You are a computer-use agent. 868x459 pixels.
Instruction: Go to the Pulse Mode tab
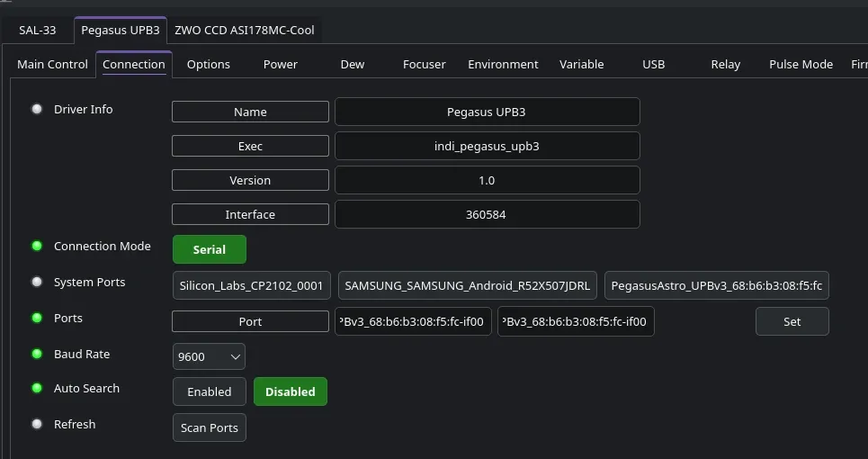(x=801, y=64)
